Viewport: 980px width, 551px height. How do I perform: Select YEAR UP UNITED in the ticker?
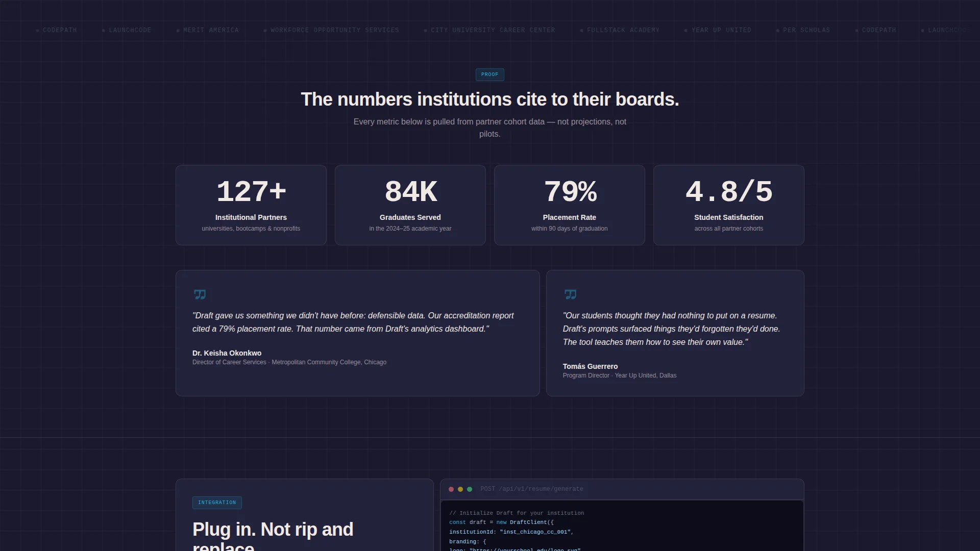(x=718, y=30)
